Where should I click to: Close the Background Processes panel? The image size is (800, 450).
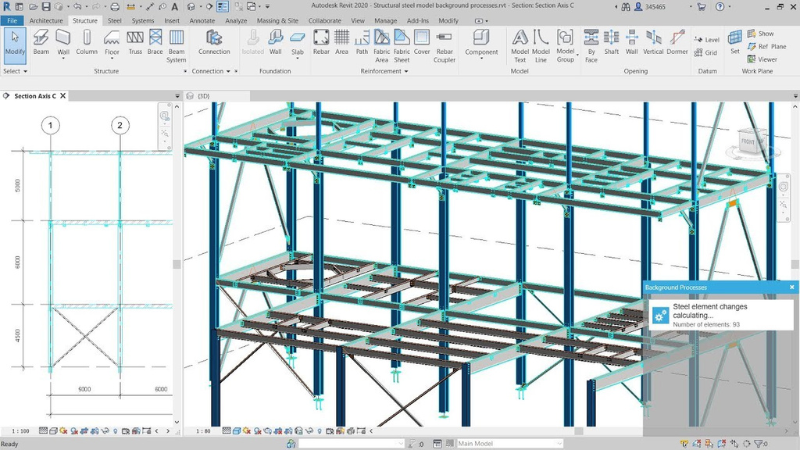pos(793,287)
